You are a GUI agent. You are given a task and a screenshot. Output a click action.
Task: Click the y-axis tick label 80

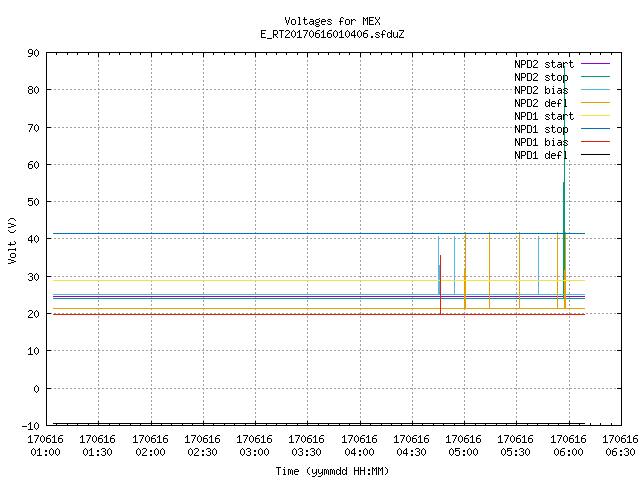click(x=33, y=90)
